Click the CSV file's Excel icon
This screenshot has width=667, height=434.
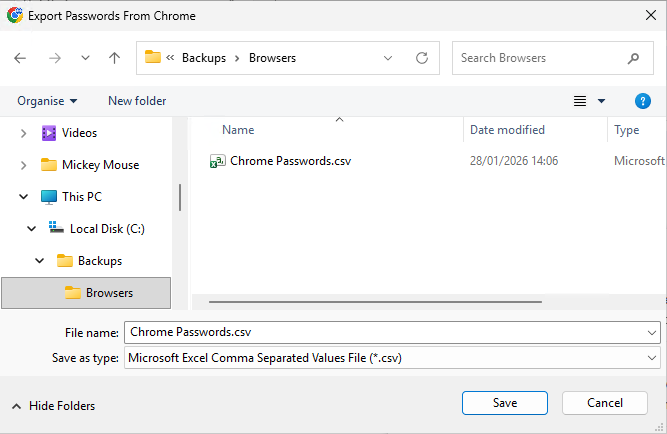click(217, 161)
